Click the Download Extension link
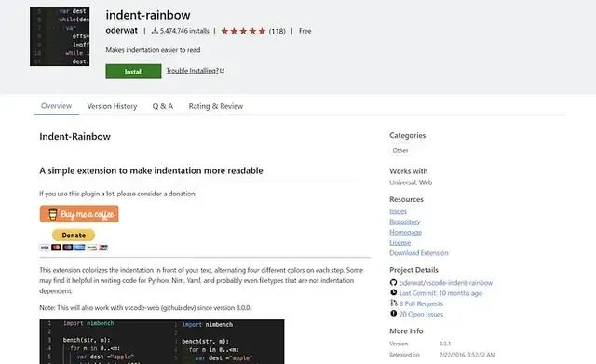 coord(419,253)
